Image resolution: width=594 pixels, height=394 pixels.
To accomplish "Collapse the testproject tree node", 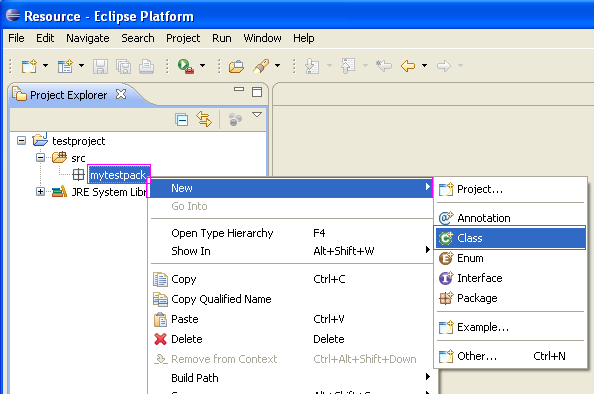I will 22,141.
